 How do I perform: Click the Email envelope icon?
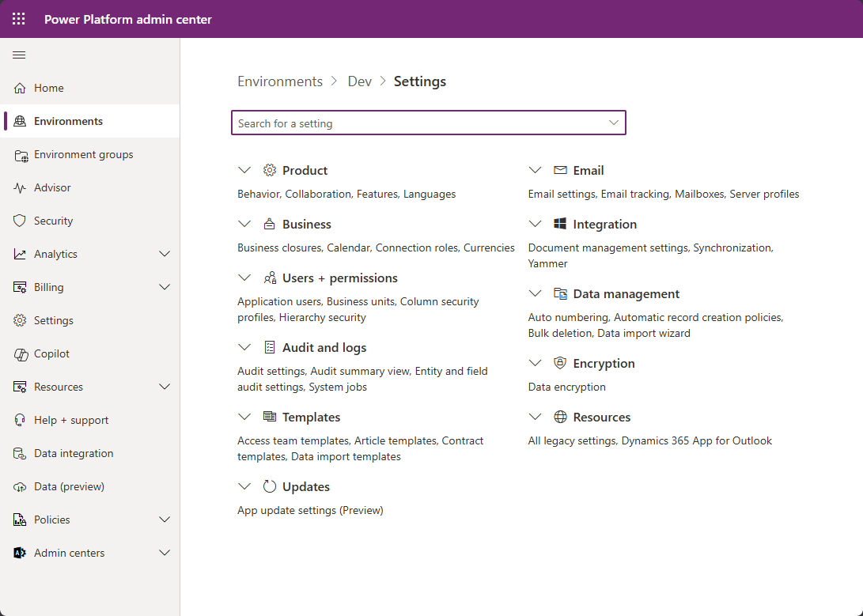coord(560,170)
